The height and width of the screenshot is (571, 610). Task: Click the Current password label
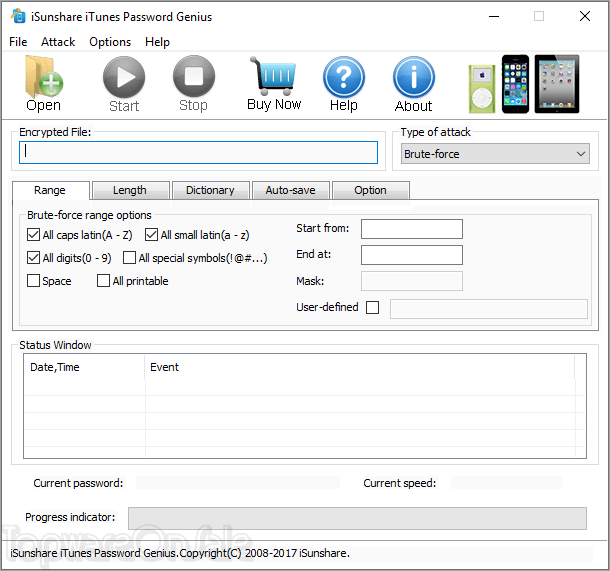(78, 483)
